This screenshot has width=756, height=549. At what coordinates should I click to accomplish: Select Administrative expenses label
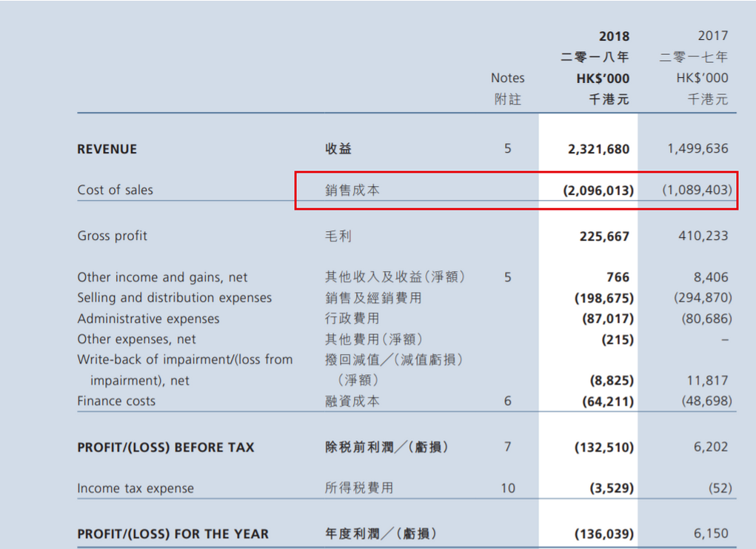(x=149, y=319)
